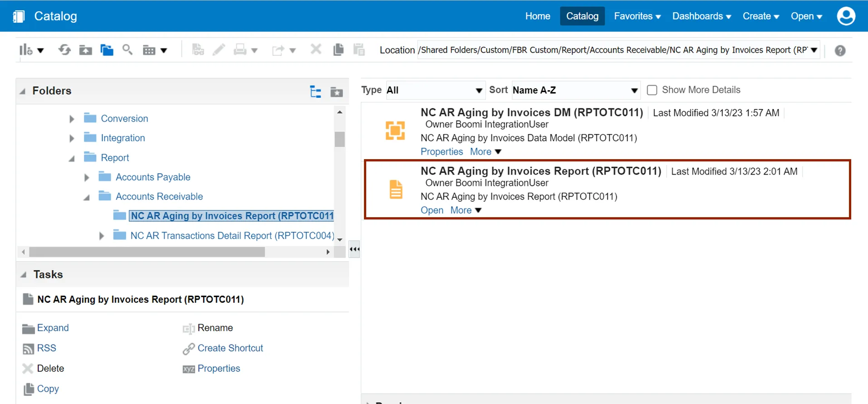This screenshot has width=868, height=404.
Task: Enable the Show More Details checkbox
Action: pos(652,90)
